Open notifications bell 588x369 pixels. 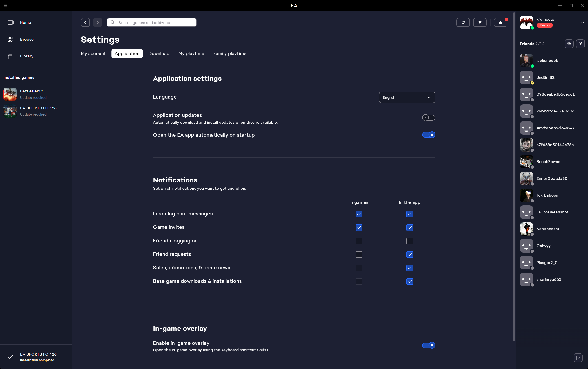500,22
